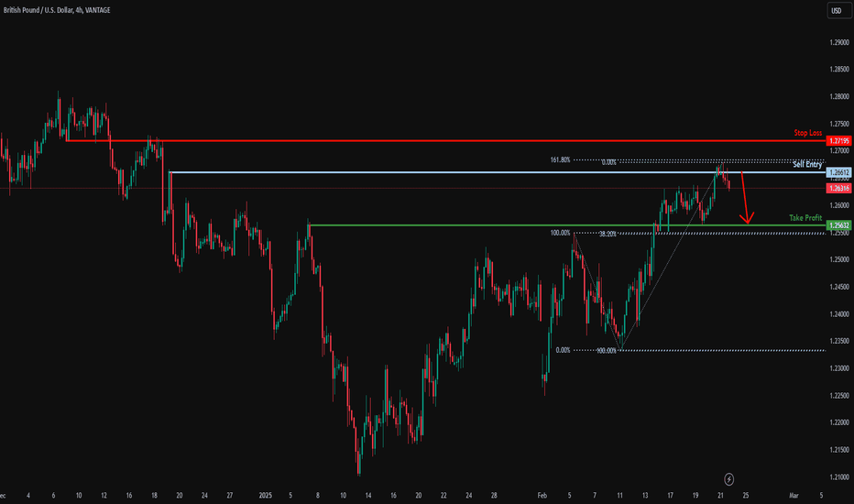Click the 'Mar' date axis label
Viewport: 854px width, 504px height.
pyautogui.click(x=794, y=496)
